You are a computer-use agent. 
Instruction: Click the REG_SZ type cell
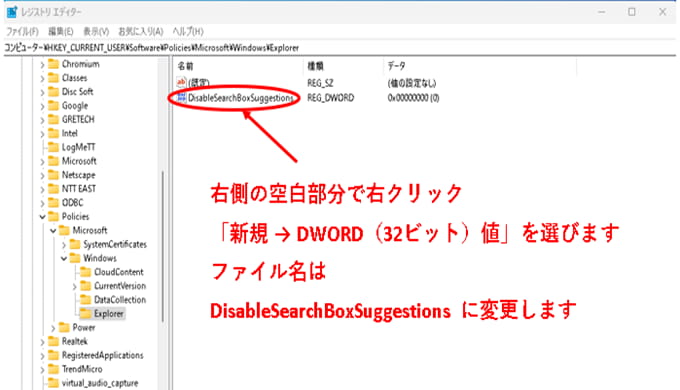[320, 83]
